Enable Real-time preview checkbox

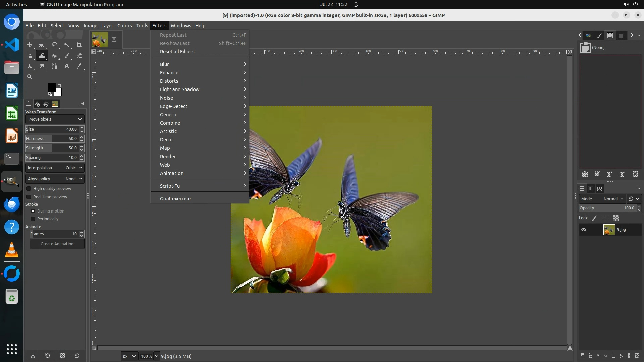pos(29,197)
